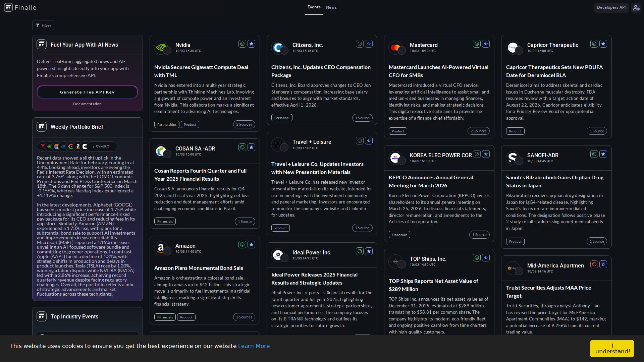Image resolution: width=644 pixels, height=362 pixels.
Task: Open the Learn More cookie link
Action: pos(254,346)
